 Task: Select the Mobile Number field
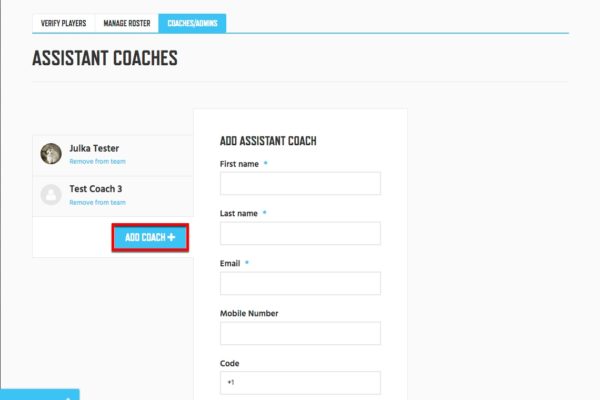(300, 333)
